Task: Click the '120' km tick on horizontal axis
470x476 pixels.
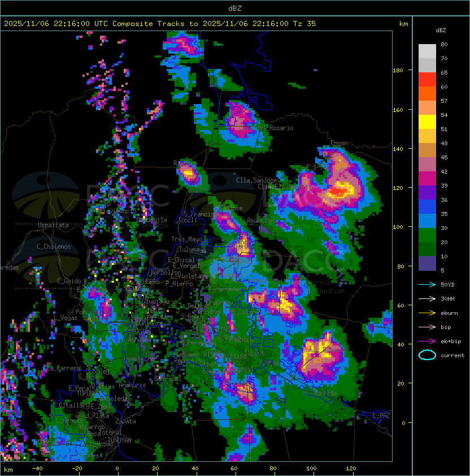Action: pos(351,469)
